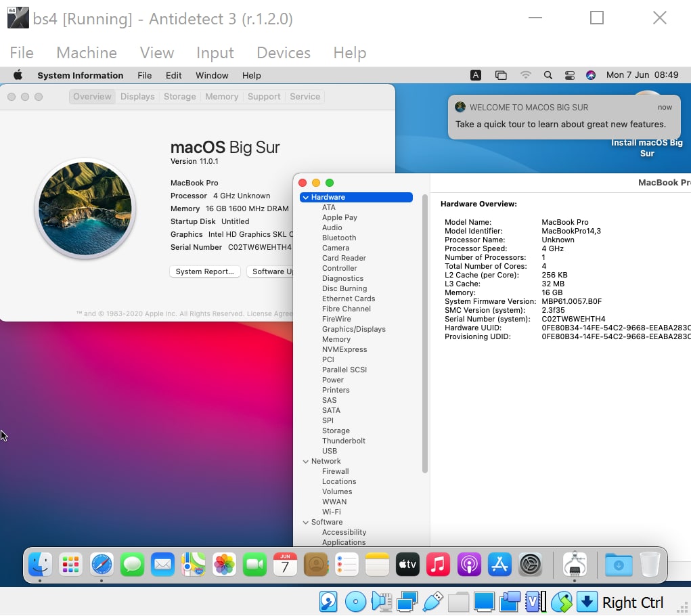Open Downloads folder in Dock

(x=619, y=564)
